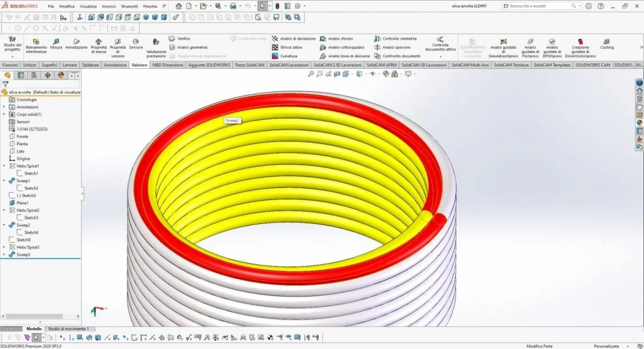Expand the Corpi solidi(1) folder
The image size is (644, 349).
pyautogui.click(x=4, y=114)
